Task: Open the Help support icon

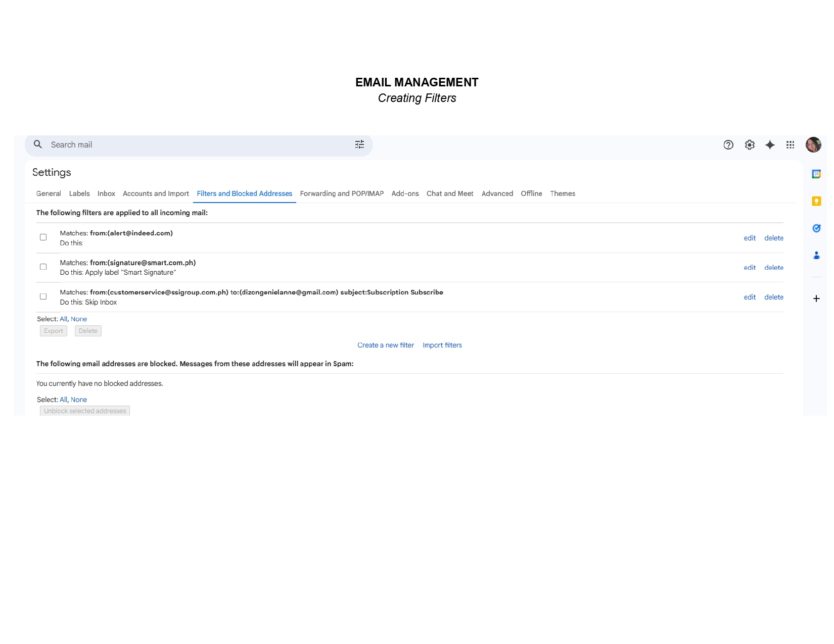Action: click(x=728, y=145)
